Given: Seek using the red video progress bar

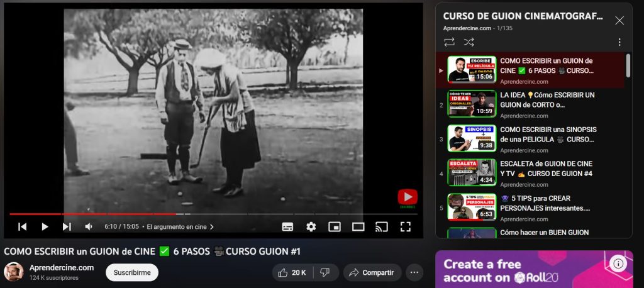Looking at the screenshot, I should 213,214.
